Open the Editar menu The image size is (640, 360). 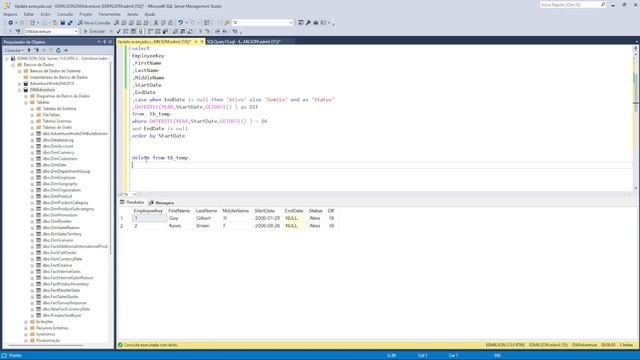pos(29,14)
